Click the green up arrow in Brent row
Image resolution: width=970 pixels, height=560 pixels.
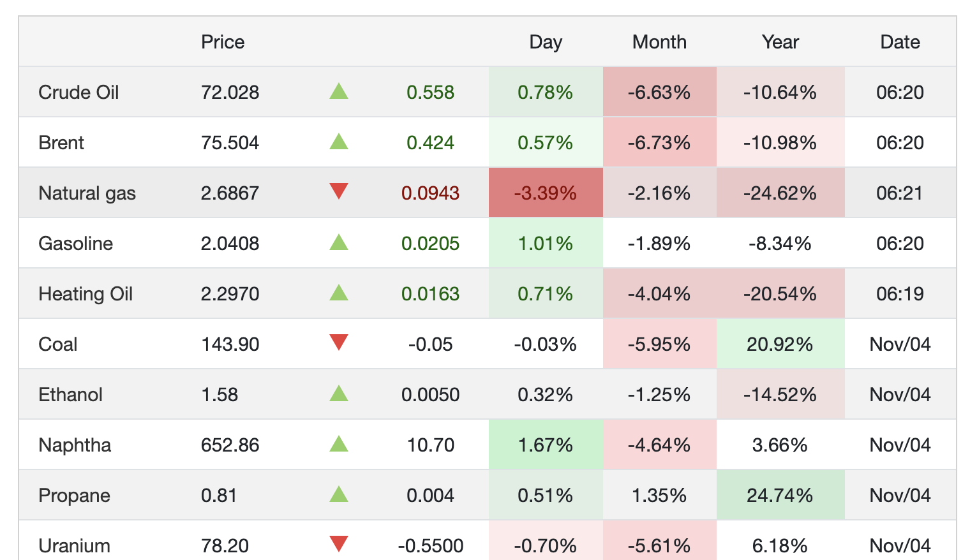[339, 142]
